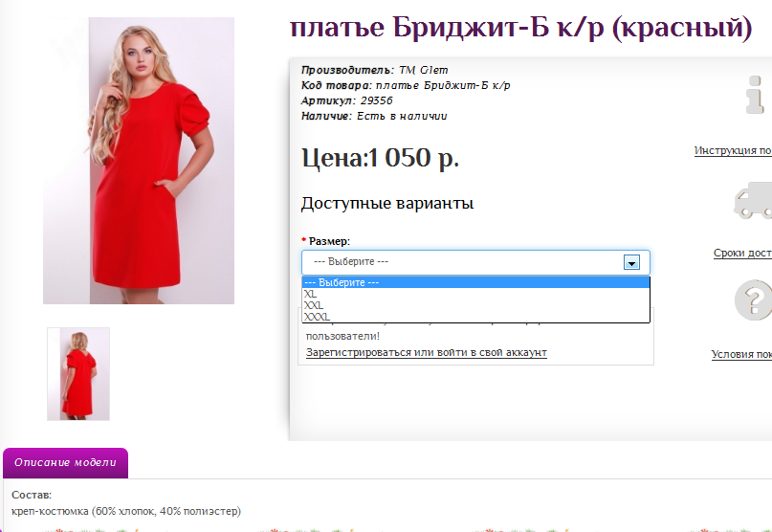This screenshot has width=772, height=532.
Task: Open the Описание модели tab
Action: pyautogui.click(x=65, y=462)
